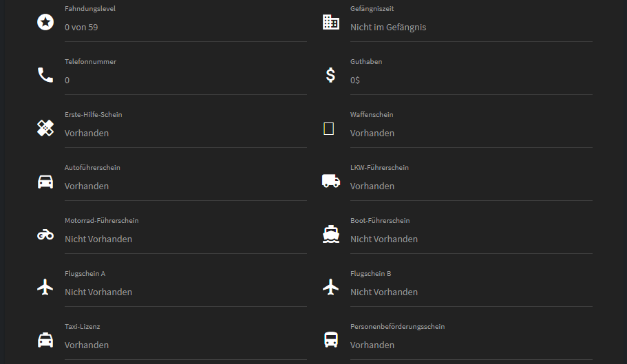Click the motorcycle icon for Motorrad-Führerschein
This screenshot has height=364, width=627.
click(45, 235)
